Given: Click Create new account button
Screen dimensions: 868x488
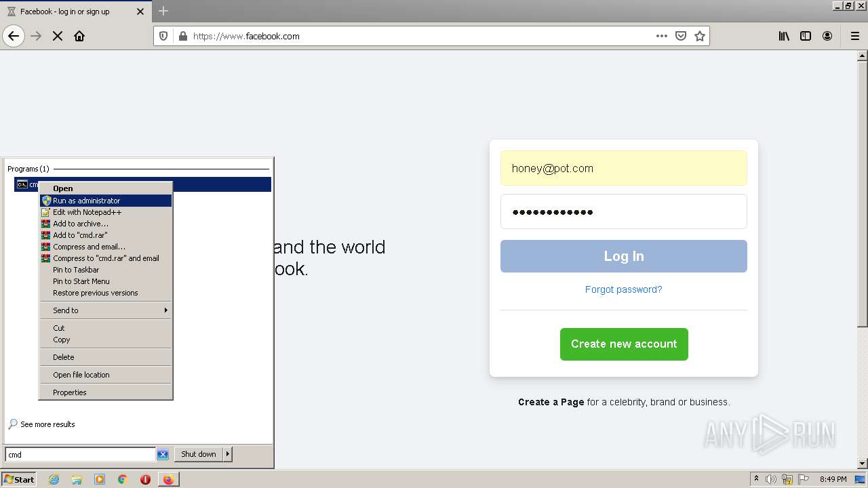Looking at the screenshot, I should [624, 344].
